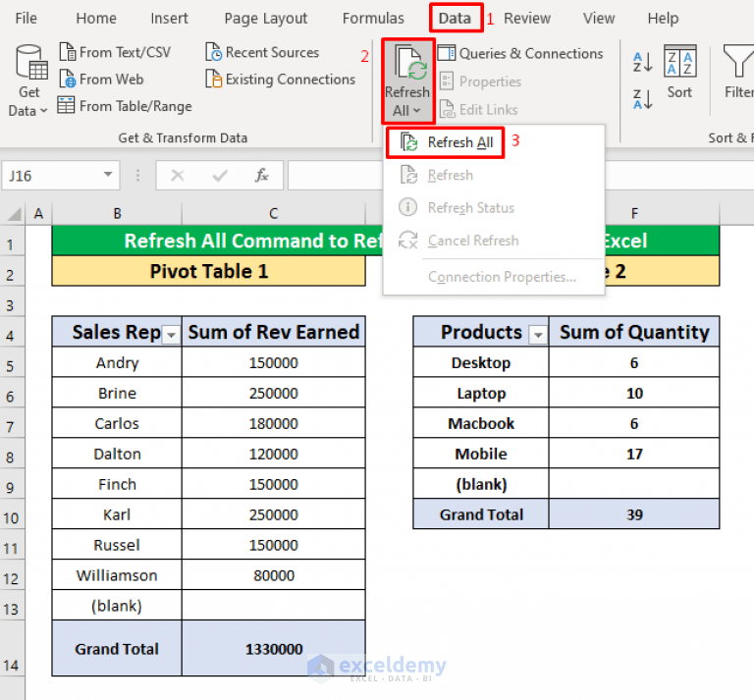Choose Refresh in the dropdown menu
This screenshot has width=754, height=700.
tap(494, 175)
